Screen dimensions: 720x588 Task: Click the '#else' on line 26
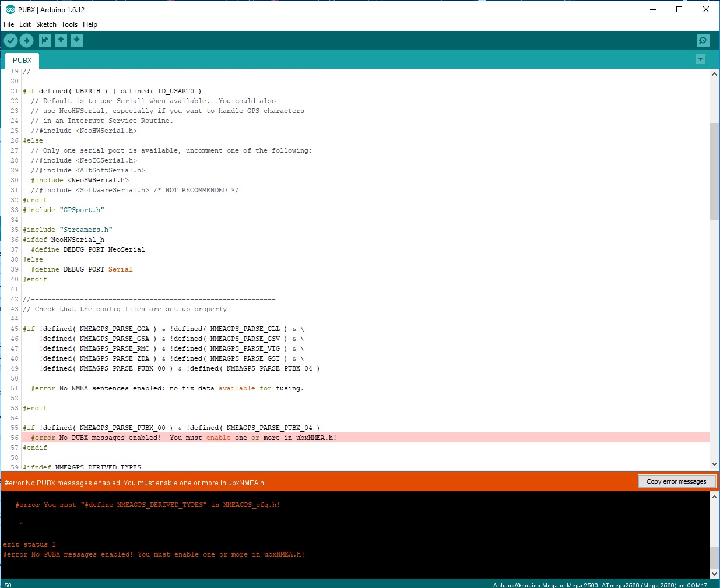tap(33, 140)
